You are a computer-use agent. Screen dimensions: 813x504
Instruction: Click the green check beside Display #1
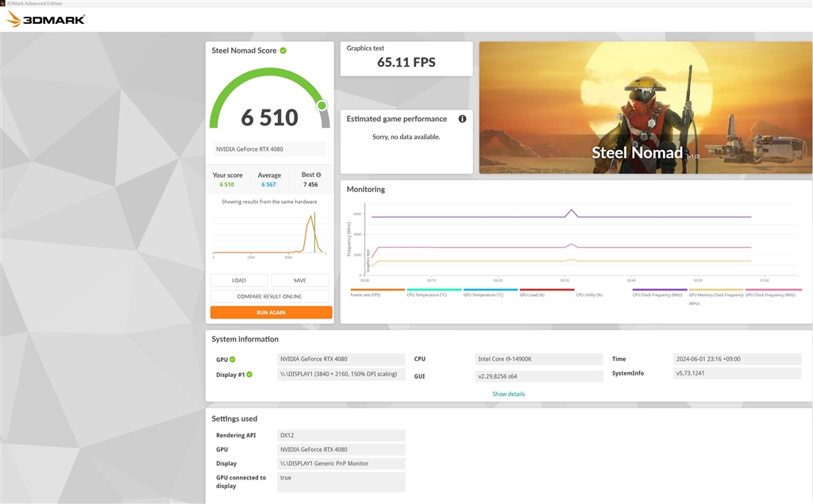(x=249, y=375)
